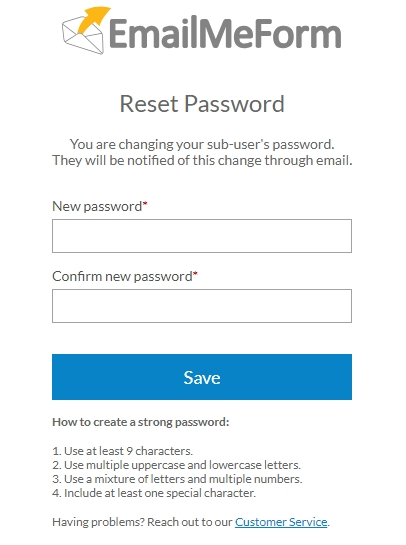This screenshot has height=545, width=406.
Task: Click the envelope icon in the logo
Action: 83,37
